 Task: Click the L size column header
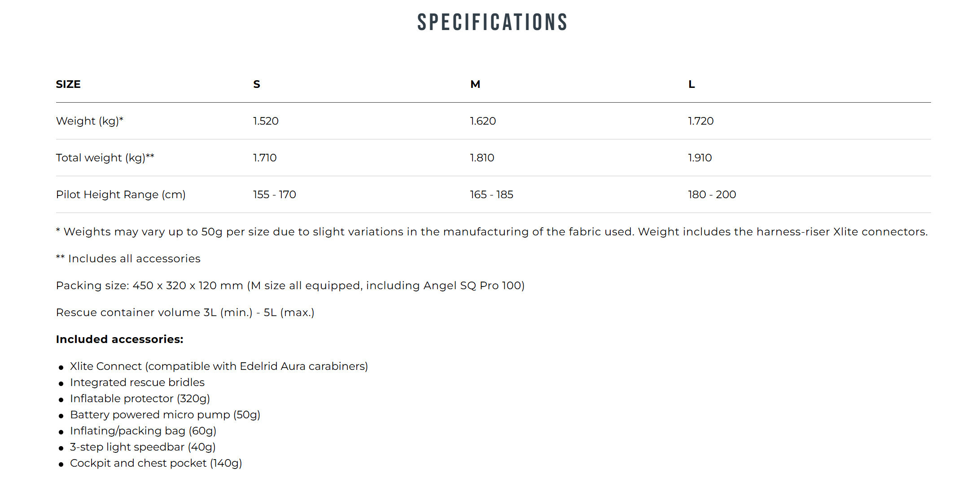[x=691, y=84]
